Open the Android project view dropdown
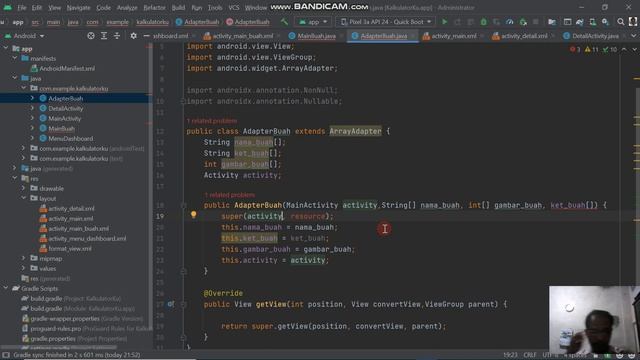This screenshot has width=640, height=360. coord(24,36)
